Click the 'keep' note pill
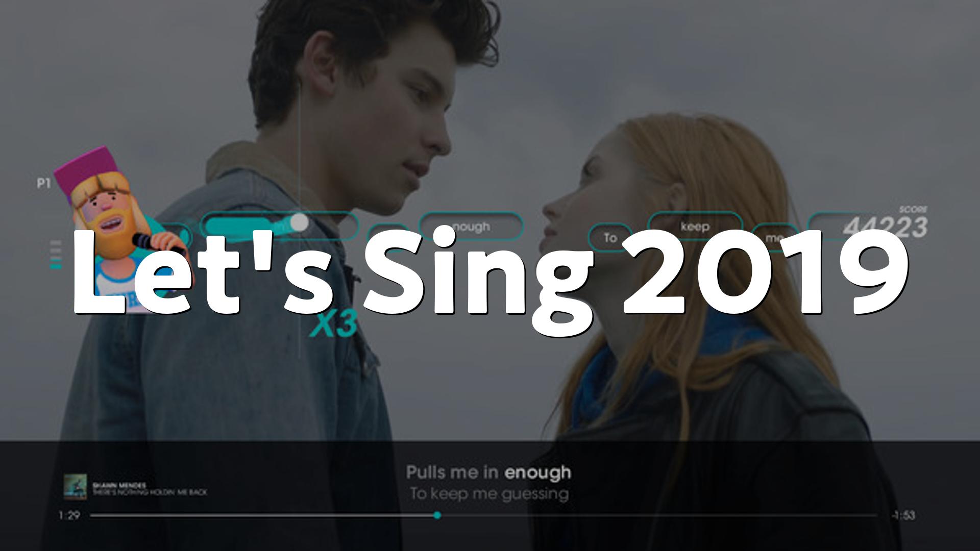Viewport: 980px width, 551px height. [695, 226]
